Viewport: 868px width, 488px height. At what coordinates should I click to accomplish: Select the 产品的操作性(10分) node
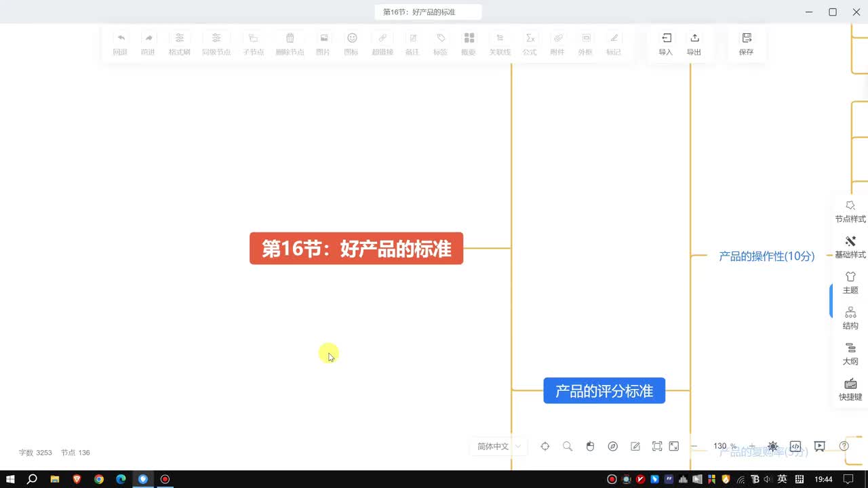[767, 256]
